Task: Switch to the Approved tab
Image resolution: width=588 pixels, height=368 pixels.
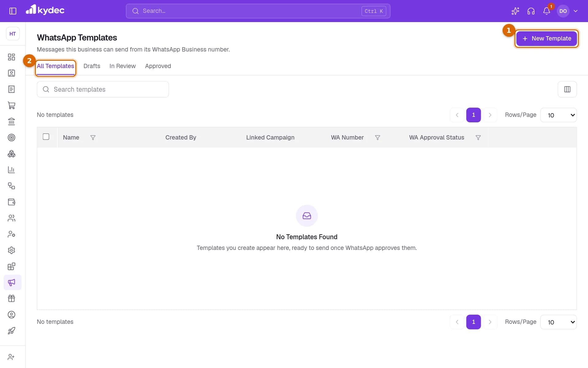Action: (158, 66)
